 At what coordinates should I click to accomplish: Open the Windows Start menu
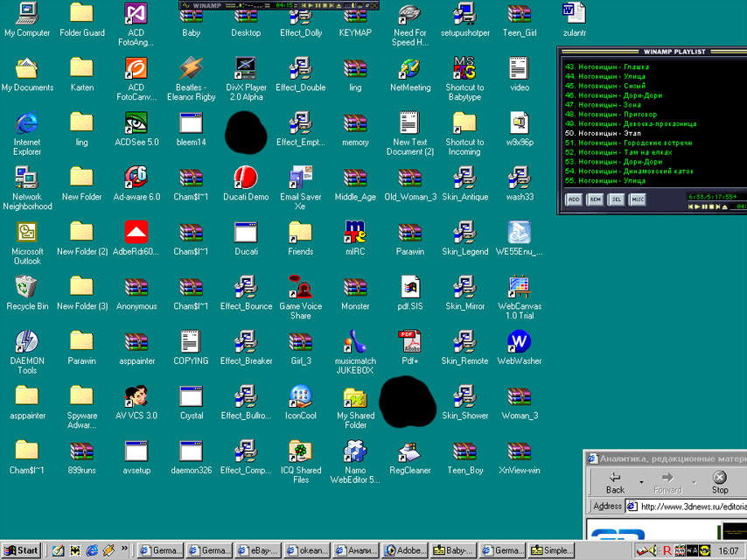pos(21,550)
